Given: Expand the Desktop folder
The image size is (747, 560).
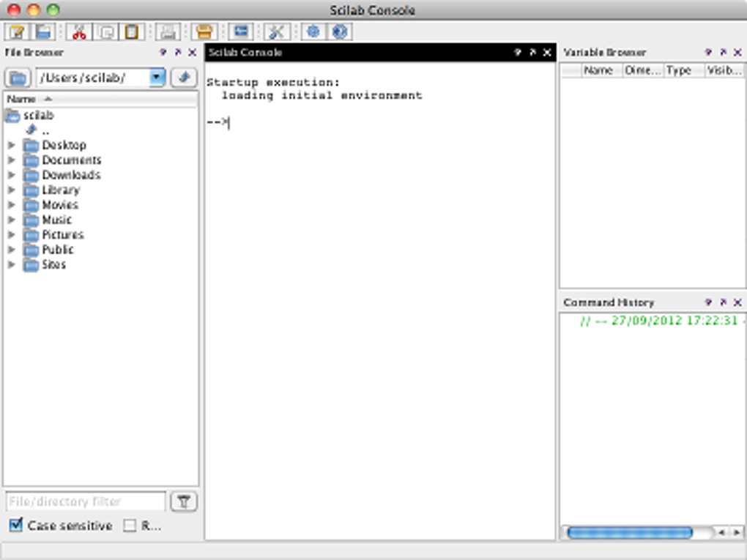Looking at the screenshot, I should (12, 145).
